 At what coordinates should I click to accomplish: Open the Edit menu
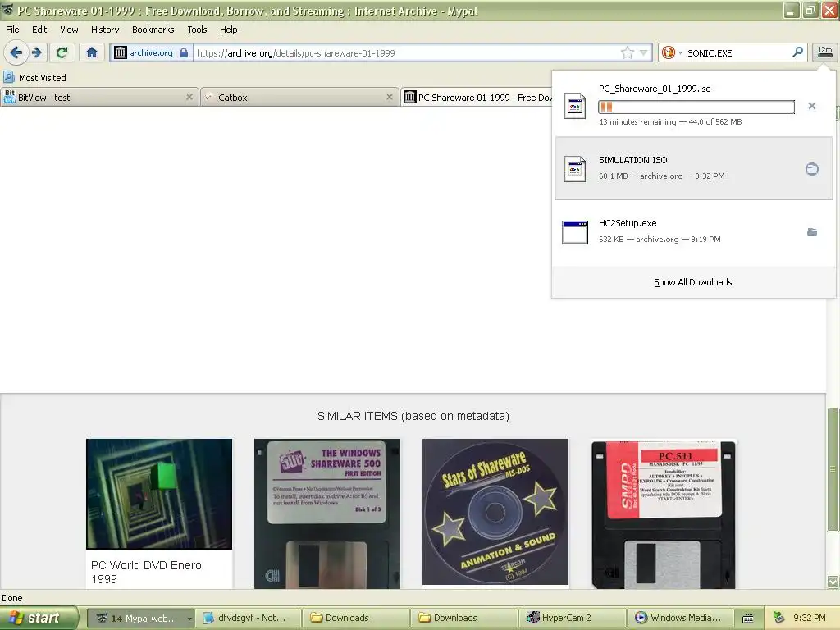coord(39,30)
